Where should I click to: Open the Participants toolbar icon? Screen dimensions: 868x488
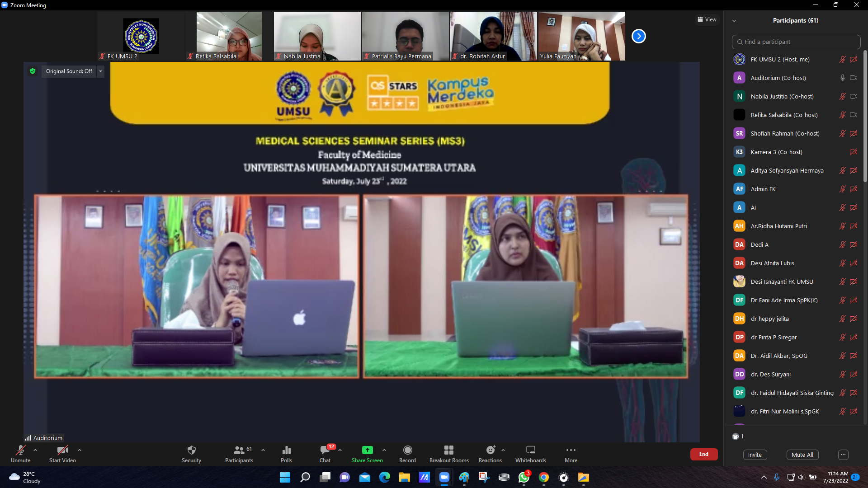tap(239, 450)
